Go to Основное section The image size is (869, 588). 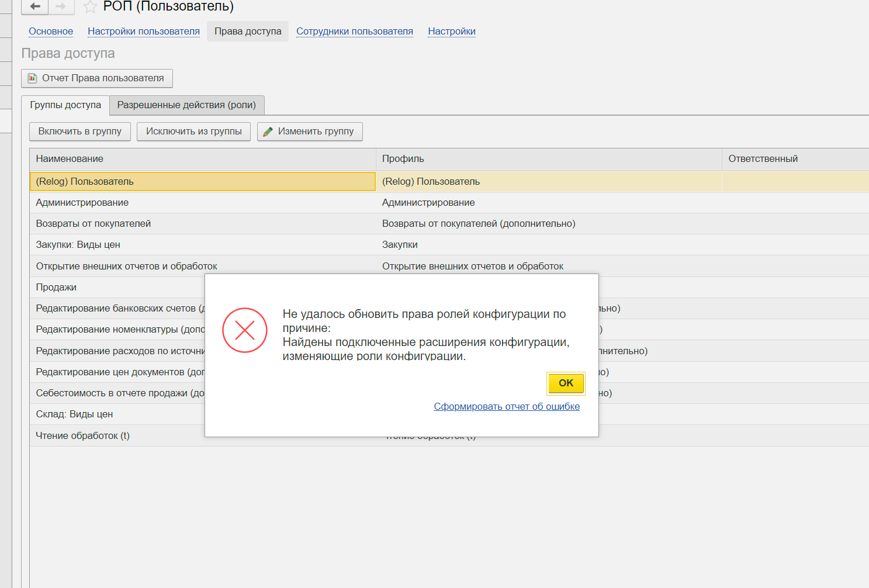51,32
